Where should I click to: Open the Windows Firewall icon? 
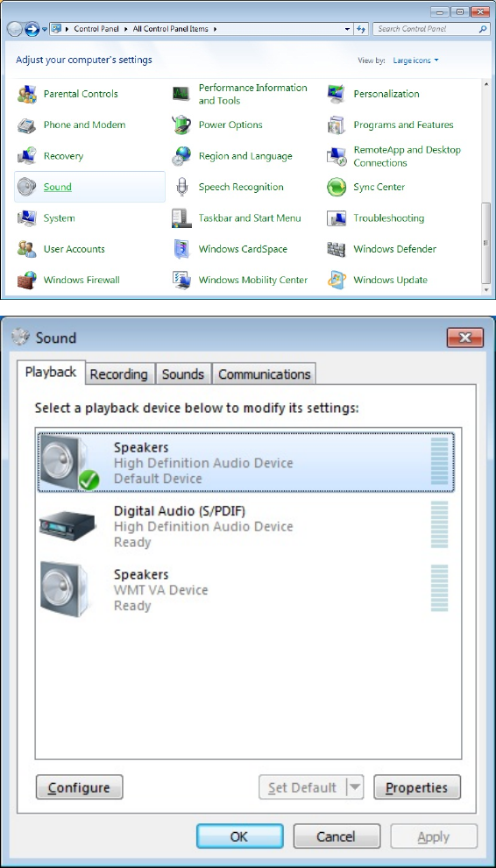pos(26,280)
